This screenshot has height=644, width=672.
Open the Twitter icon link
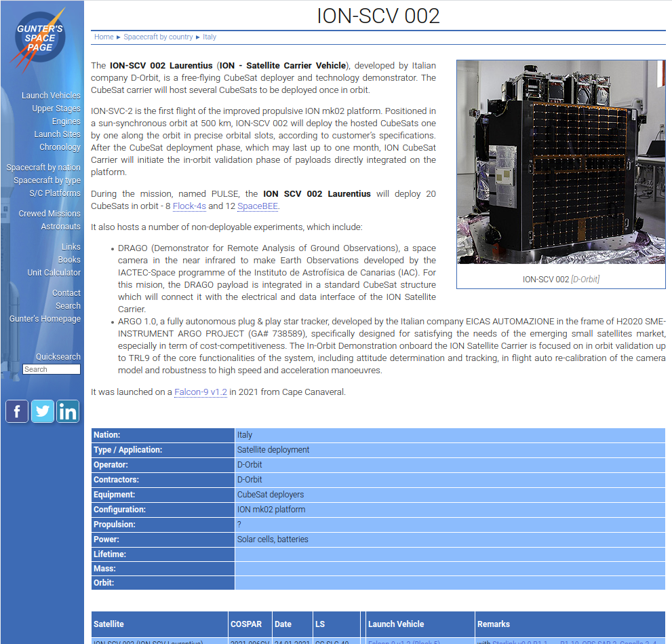(x=43, y=411)
